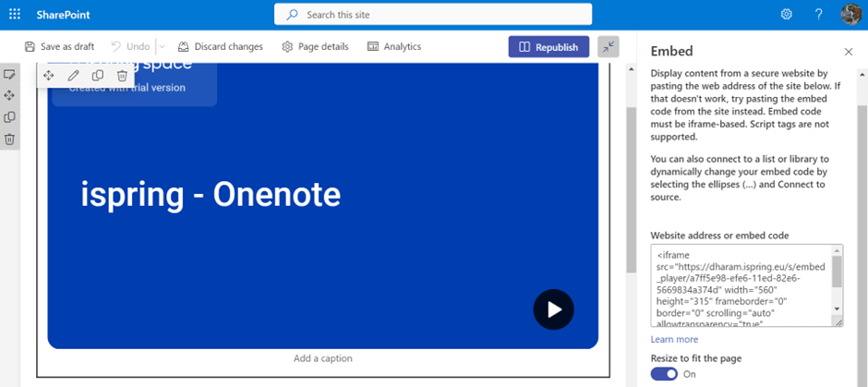Screen dimensions: 868x387
Task: Close the Embed pane
Action: (848, 52)
